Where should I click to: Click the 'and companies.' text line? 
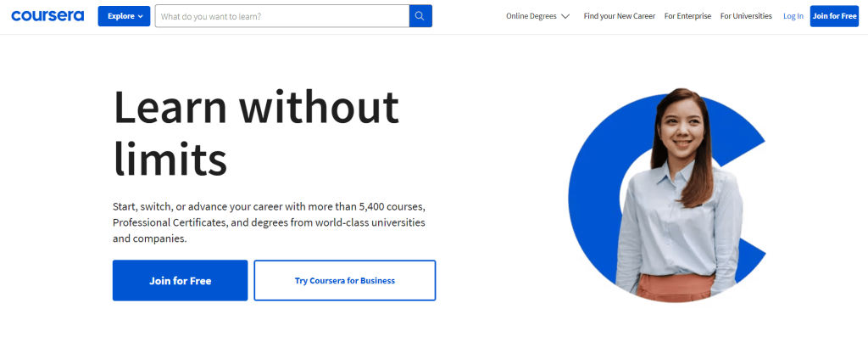(x=150, y=239)
